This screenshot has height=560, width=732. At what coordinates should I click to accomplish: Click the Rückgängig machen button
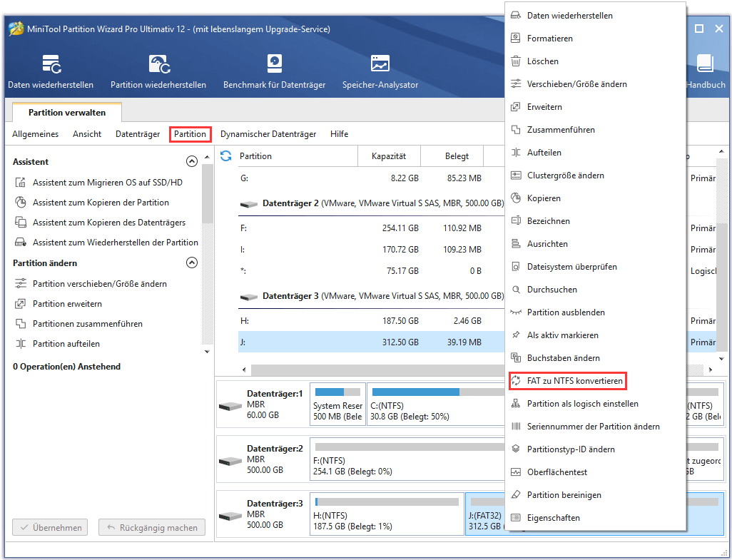(152, 528)
